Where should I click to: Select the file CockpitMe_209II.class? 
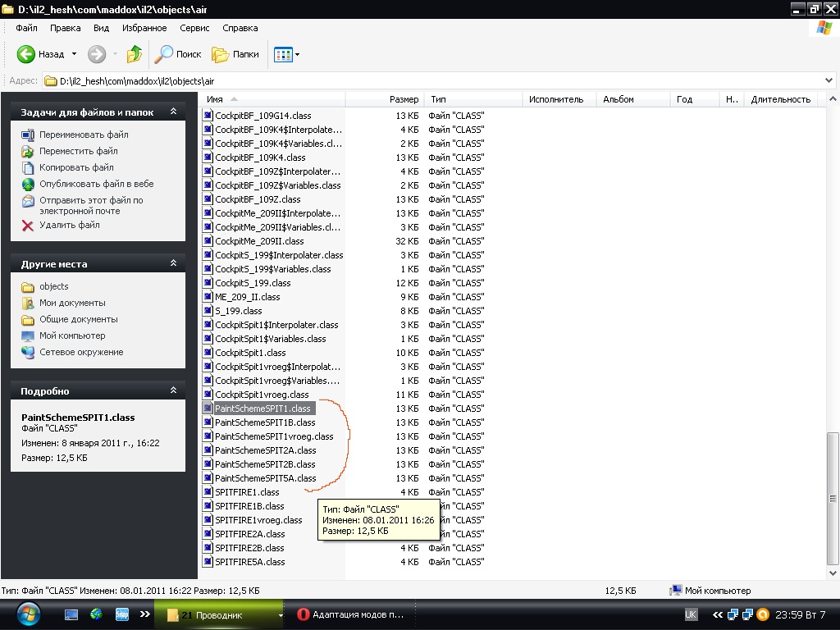(259, 241)
